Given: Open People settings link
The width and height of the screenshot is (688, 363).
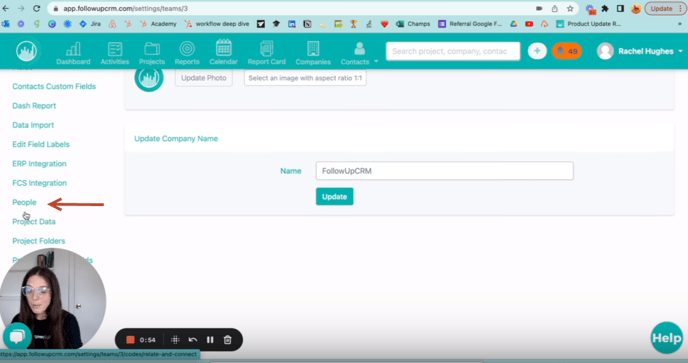Looking at the screenshot, I should (x=24, y=202).
